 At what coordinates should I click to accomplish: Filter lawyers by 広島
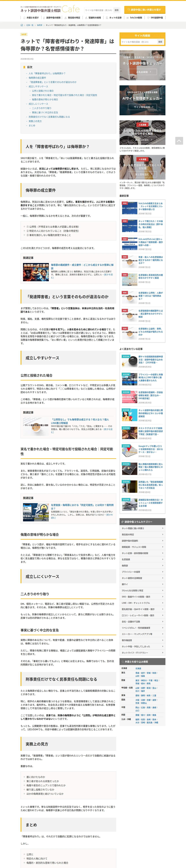click(143, 708)
